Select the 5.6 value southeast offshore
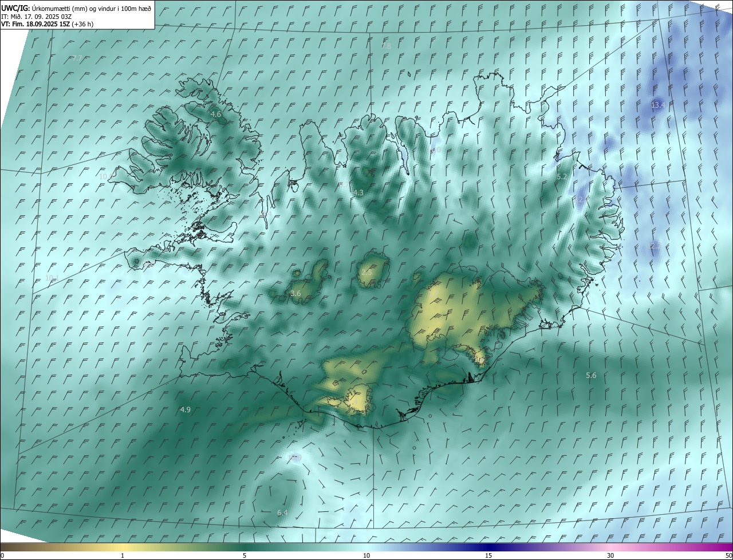 tap(591, 376)
